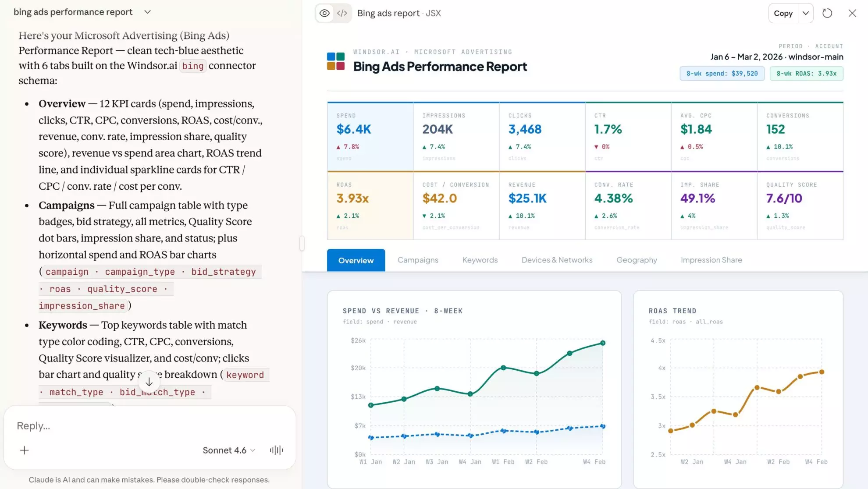
Task: Select the Spend KPI card
Action: click(x=370, y=137)
